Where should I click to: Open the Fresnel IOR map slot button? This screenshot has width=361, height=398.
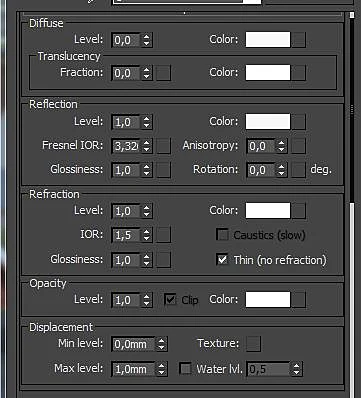coord(163,146)
